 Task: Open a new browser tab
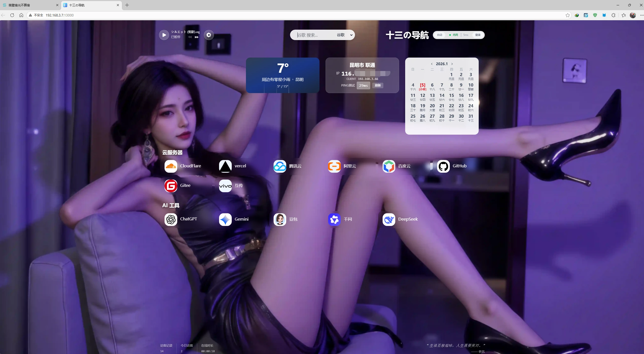pos(127,5)
